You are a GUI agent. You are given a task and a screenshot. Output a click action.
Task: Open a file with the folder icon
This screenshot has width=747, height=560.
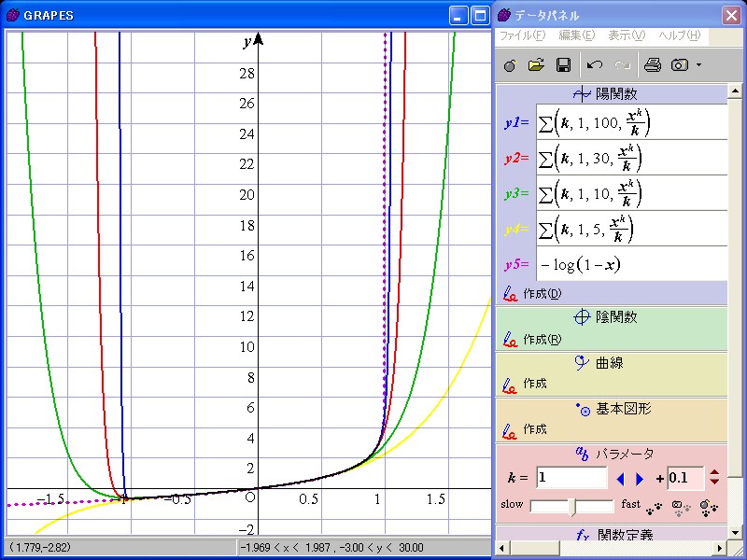(x=536, y=65)
